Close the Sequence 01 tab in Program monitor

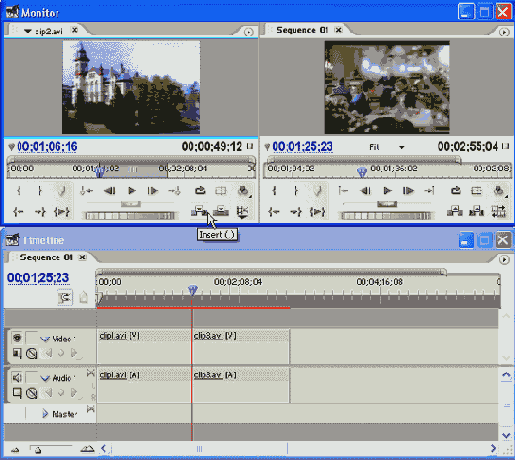(339, 30)
